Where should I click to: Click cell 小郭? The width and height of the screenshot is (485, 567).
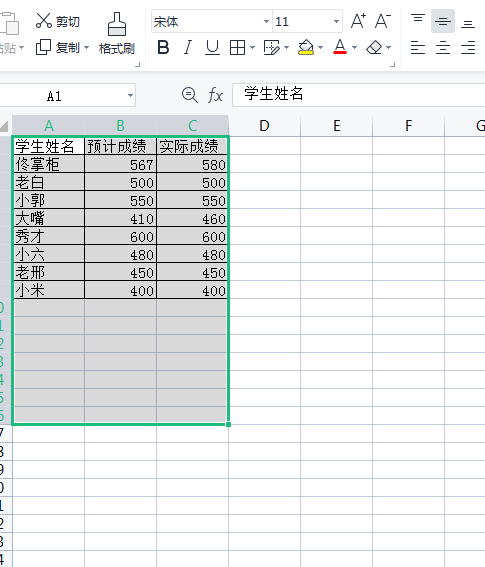[48, 200]
